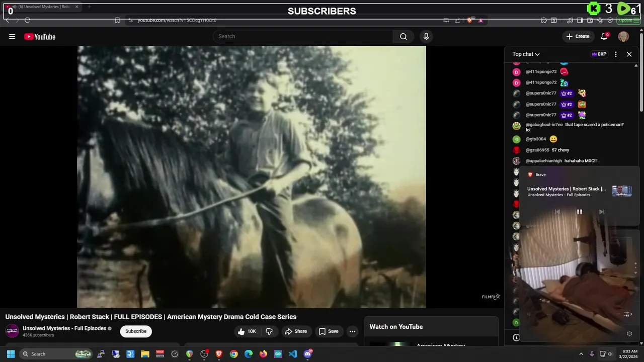The height and width of the screenshot is (362, 644).
Task: Launch Brave from taskbar
Action: pyautogui.click(x=219, y=354)
